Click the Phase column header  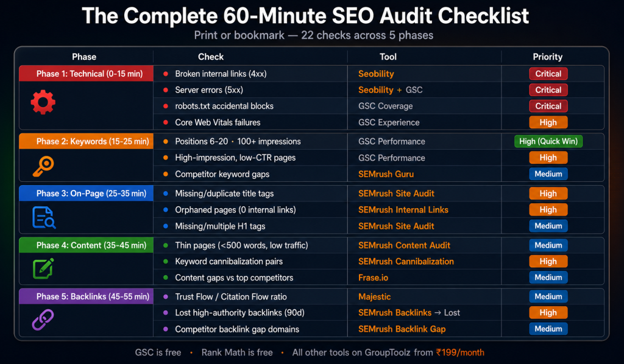coord(84,57)
